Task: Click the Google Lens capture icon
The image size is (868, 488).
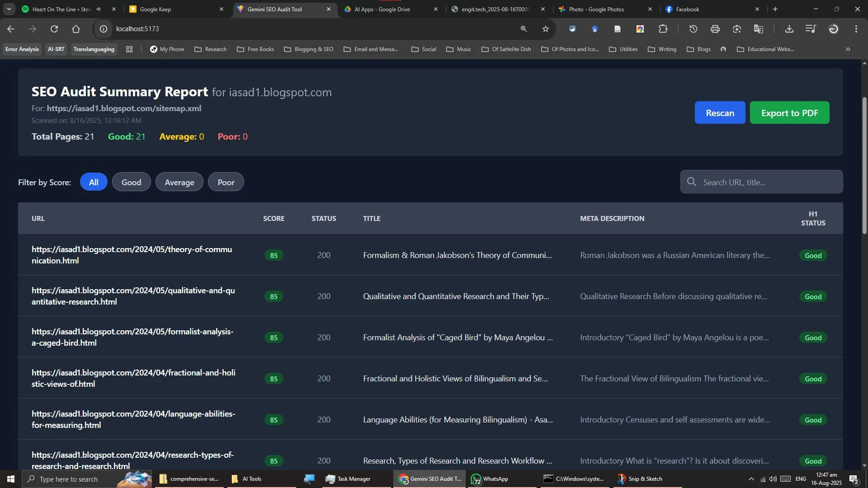Action: (736, 29)
